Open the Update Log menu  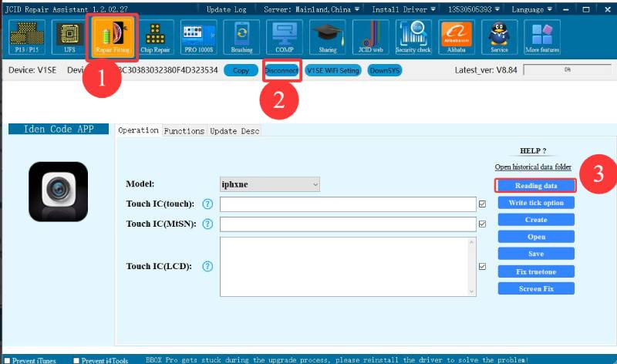[226, 9]
